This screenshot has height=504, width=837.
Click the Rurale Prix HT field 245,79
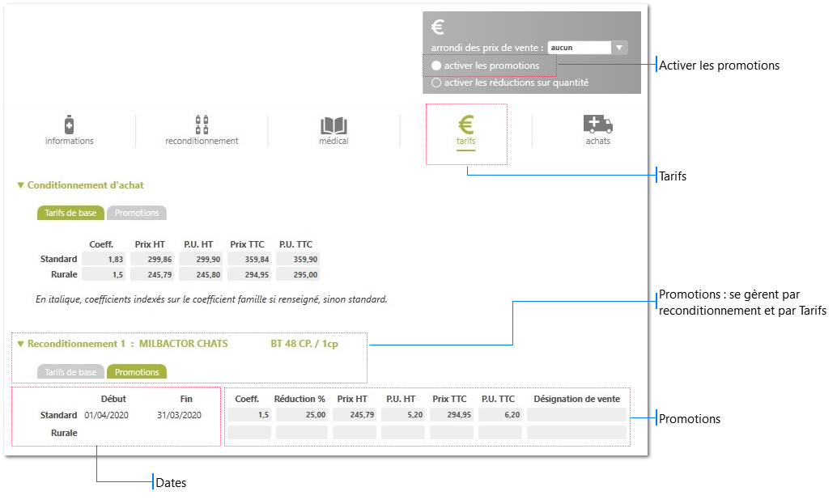tap(152, 275)
